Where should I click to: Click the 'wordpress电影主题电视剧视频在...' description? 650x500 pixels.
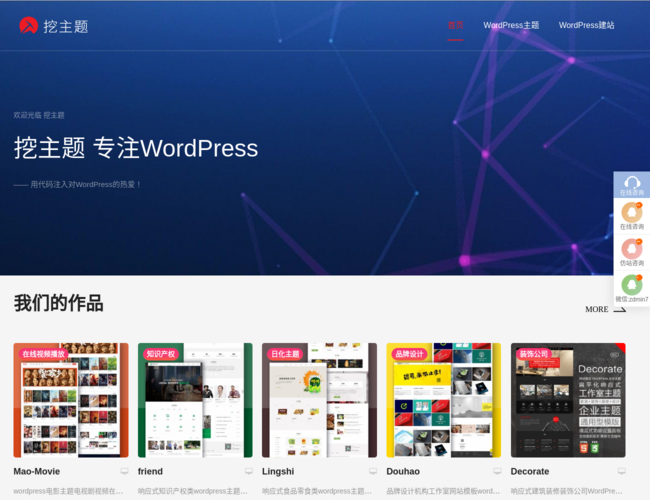click(68, 491)
